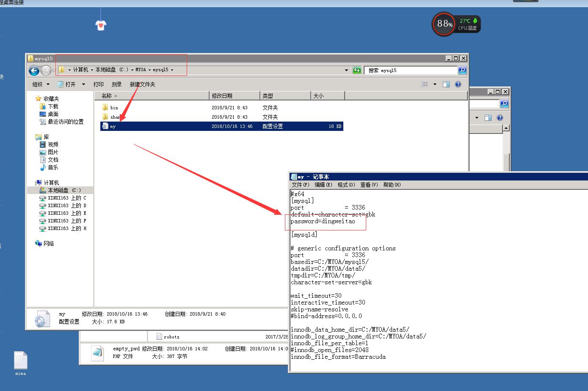The width and height of the screenshot is (588, 391).
Task: Open the share folder icon
Action: pyautogui.click(x=105, y=116)
